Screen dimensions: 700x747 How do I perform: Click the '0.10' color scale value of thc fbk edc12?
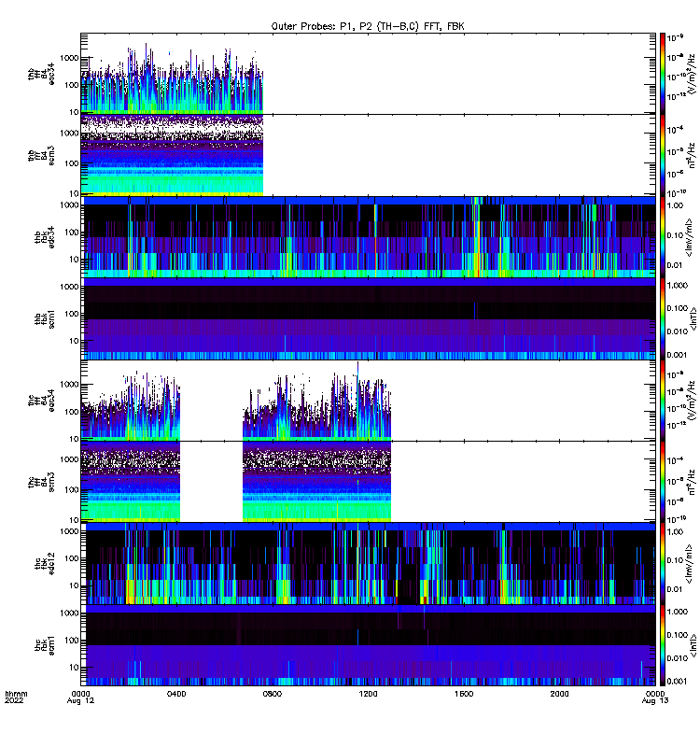pyautogui.click(x=675, y=560)
